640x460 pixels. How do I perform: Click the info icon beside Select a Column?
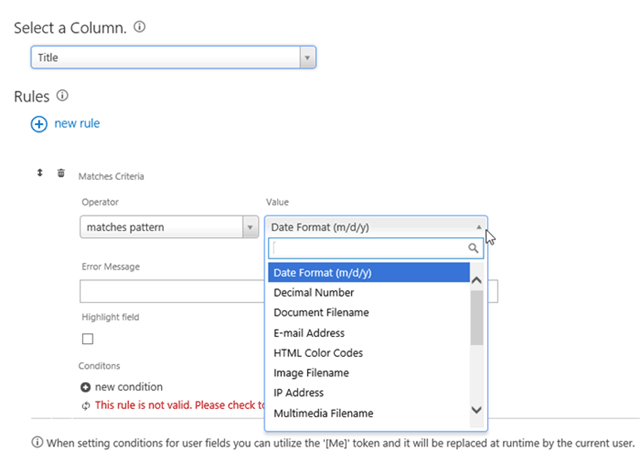140,27
